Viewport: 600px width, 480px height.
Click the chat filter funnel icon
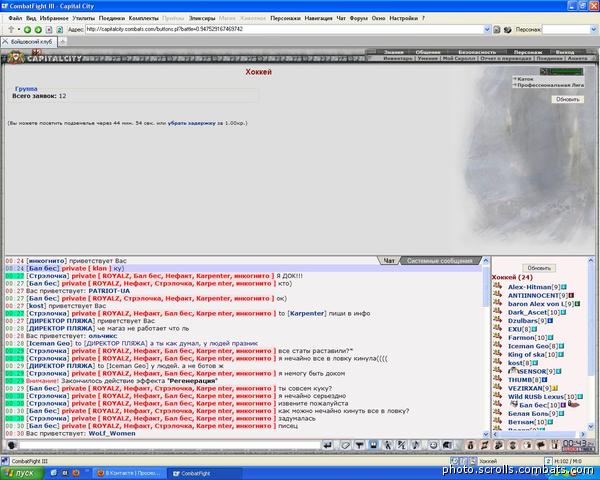pyautogui.click(x=359, y=445)
